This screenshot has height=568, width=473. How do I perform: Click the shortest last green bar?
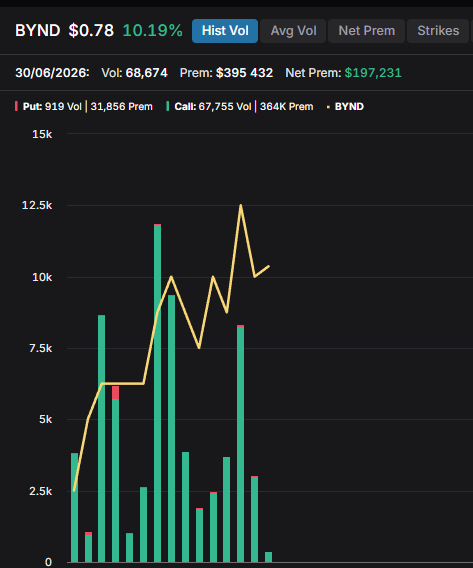pyautogui.click(x=268, y=557)
